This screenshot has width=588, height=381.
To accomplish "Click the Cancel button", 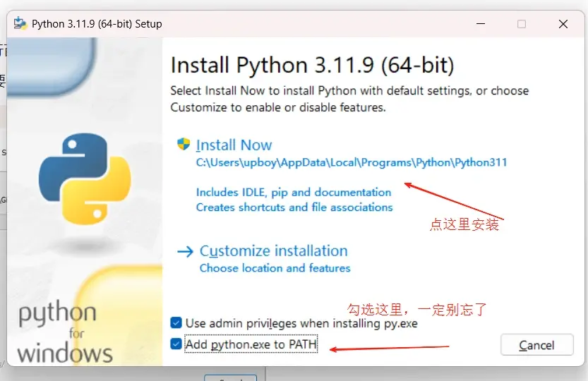I will [536, 344].
